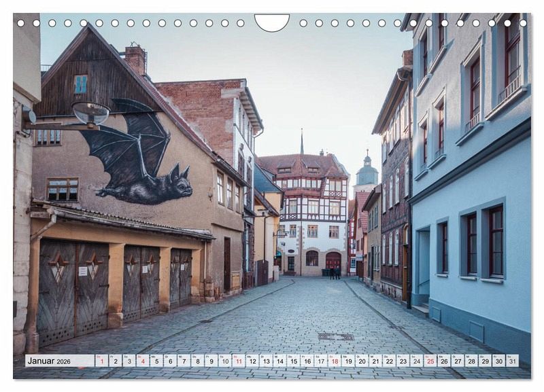The width and height of the screenshot is (544, 392).
Task: Select day 31 in the calendar strip
Action: pyautogui.click(x=512, y=361)
